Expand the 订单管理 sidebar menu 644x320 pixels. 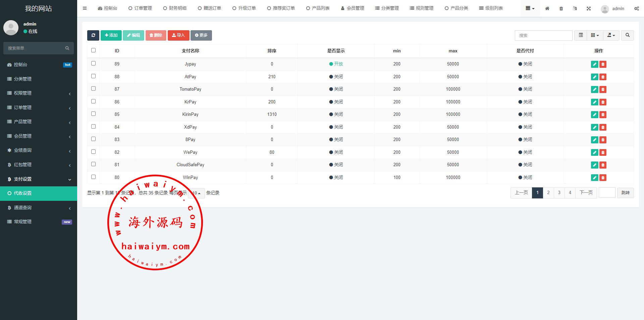point(39,107)
